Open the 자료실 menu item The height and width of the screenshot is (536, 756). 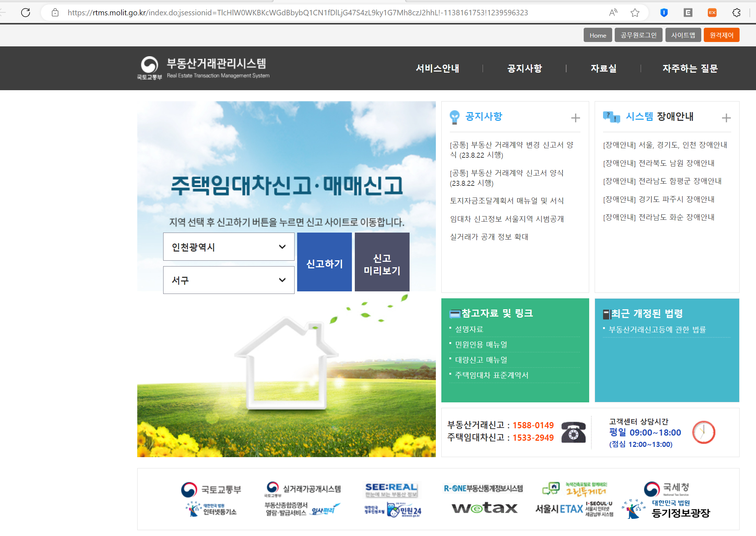(x=603, y=68)
